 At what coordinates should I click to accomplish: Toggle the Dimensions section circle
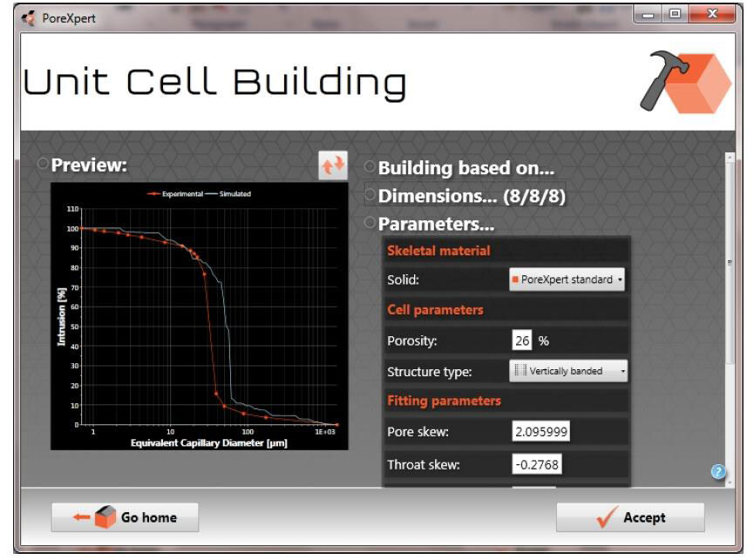(370, 194)
